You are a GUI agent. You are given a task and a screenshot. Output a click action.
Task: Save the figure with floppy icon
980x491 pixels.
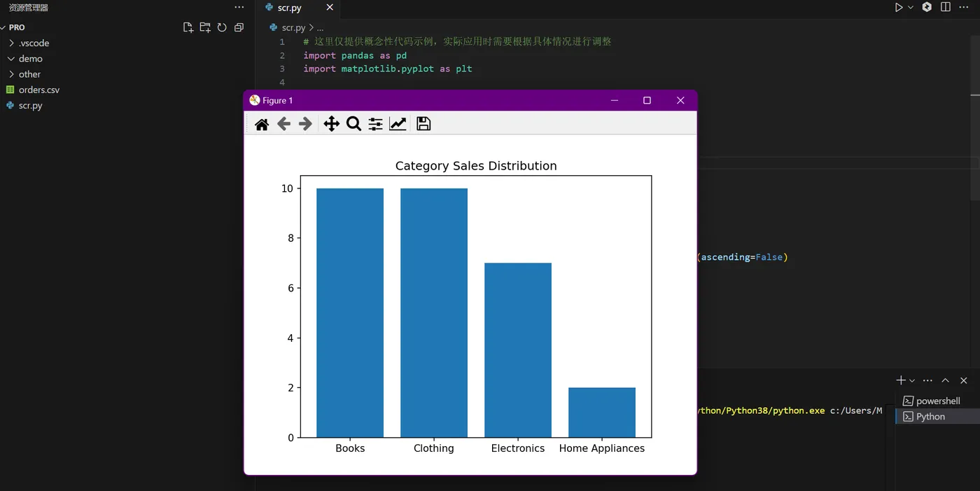[x=423, y=124]
